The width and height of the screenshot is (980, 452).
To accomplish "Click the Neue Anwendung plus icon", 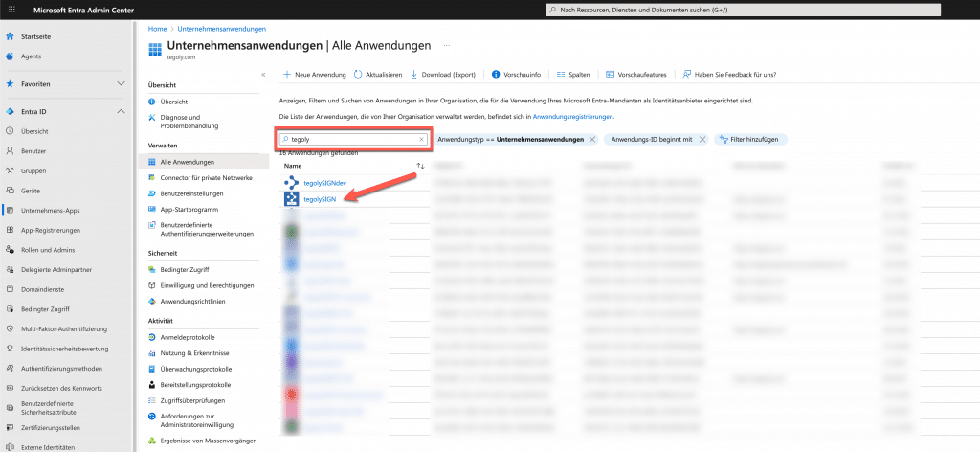I will [287, 75].
